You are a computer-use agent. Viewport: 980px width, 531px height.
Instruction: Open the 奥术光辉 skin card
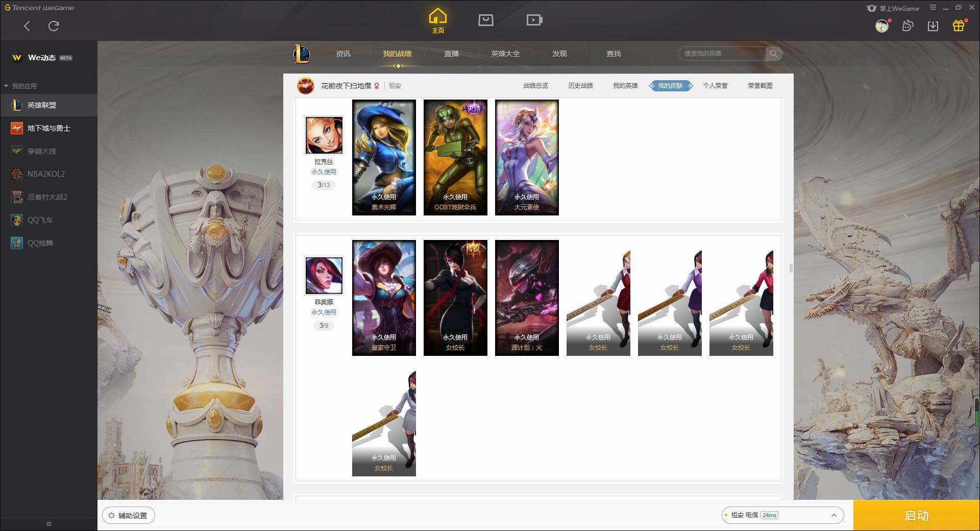point(384,157)
